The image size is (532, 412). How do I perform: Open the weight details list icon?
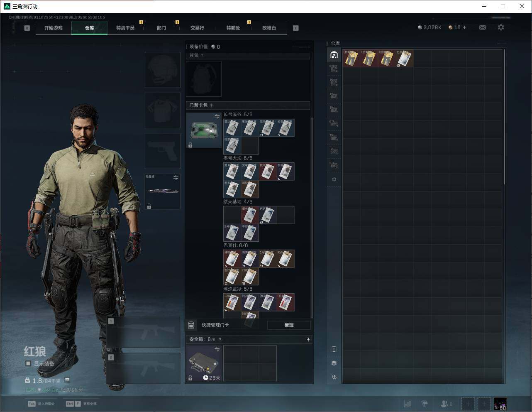tap(67, 380)
